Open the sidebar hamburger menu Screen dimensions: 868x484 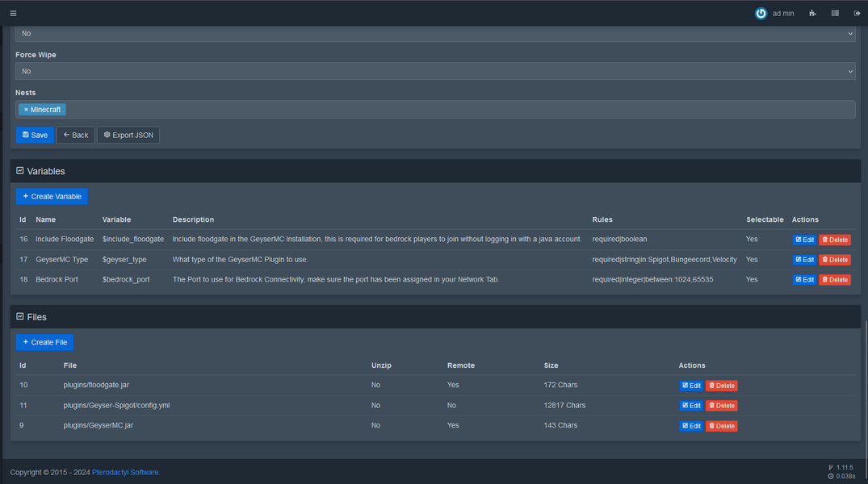coord(12,13)
